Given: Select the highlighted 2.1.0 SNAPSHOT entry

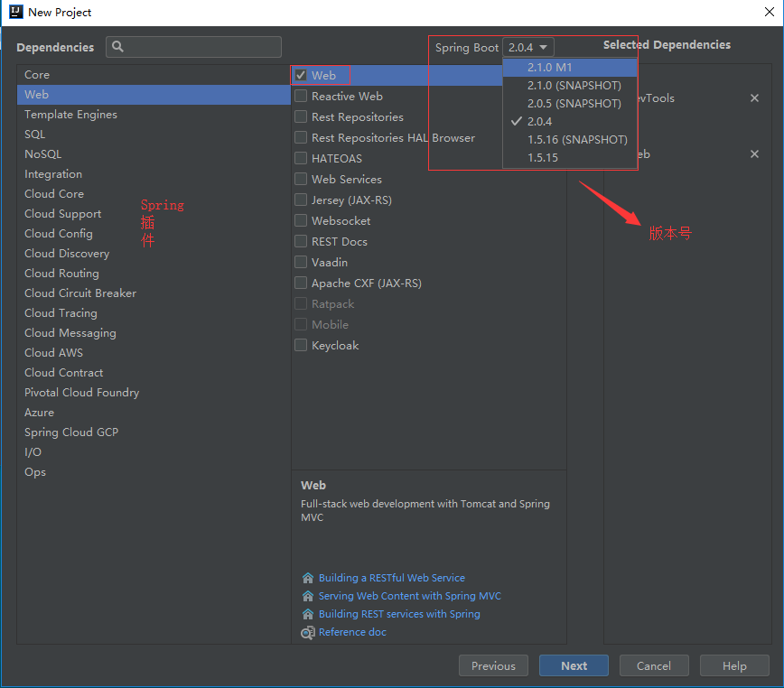Looking at the screenshot, I should 569,85.
